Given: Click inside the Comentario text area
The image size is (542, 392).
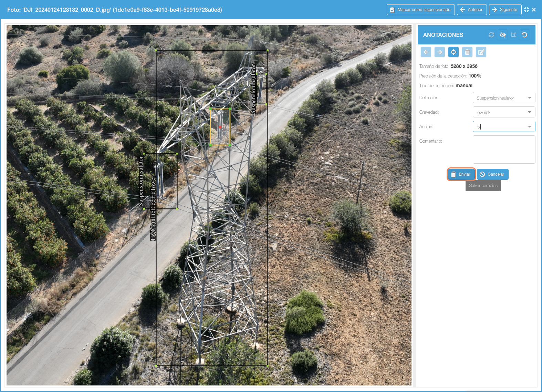Looking at the screenshot, I should (504, 149).
